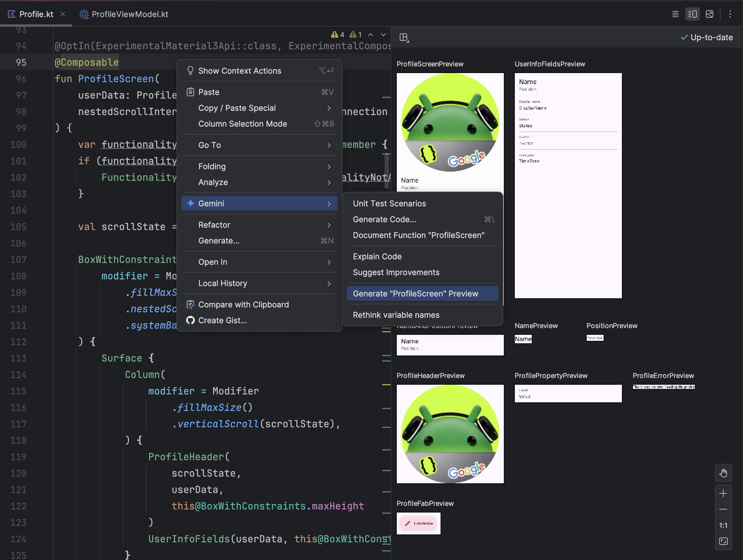
Task: Click the split editor icon
Action: (692, 14)
